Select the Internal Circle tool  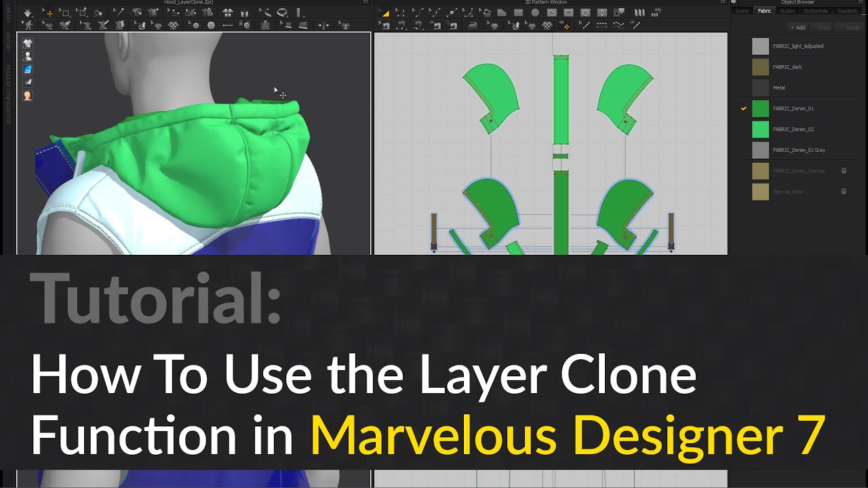[x=585, y=13]
